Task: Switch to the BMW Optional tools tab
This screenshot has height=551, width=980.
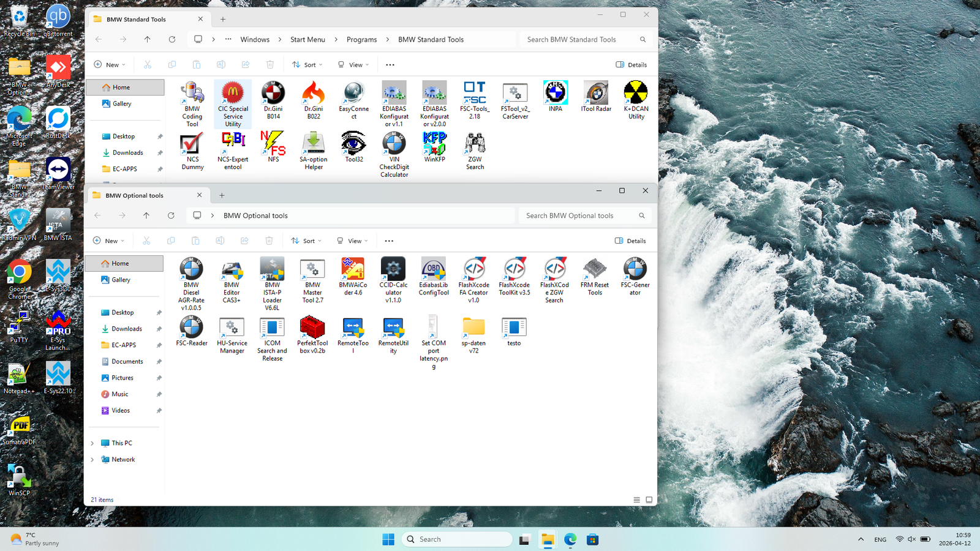Action: [x=135, y=196]
